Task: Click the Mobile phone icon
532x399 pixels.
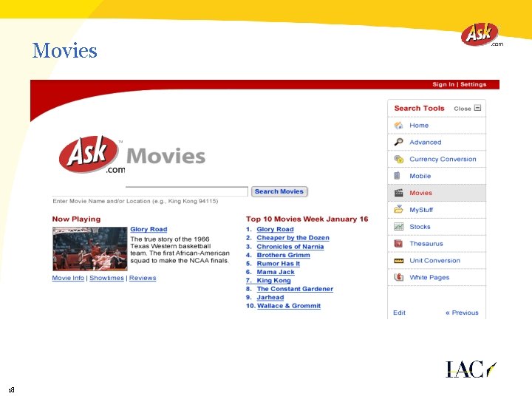Action: [x=398, y=176]
